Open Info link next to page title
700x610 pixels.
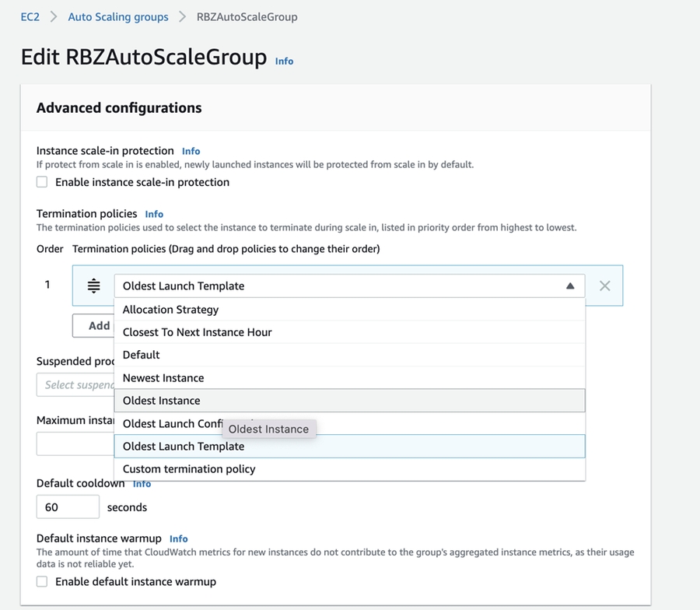click(x=284, y=61)
